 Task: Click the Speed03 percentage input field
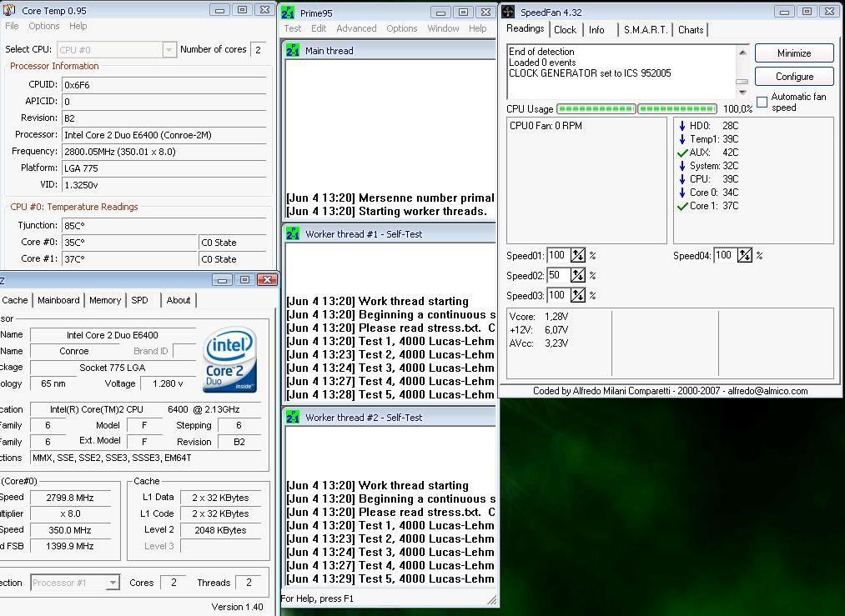[558, 295]
